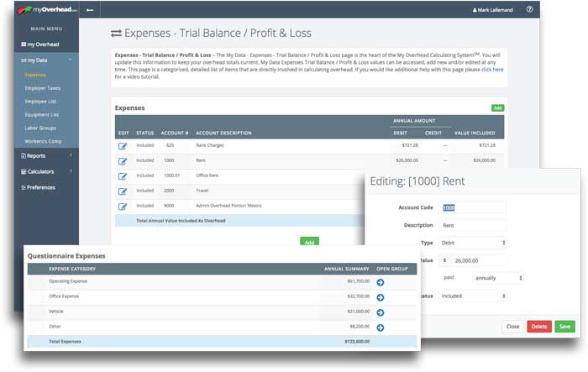
Task: Click the value field showing 26,000.00
Action: tap(478, 260)
